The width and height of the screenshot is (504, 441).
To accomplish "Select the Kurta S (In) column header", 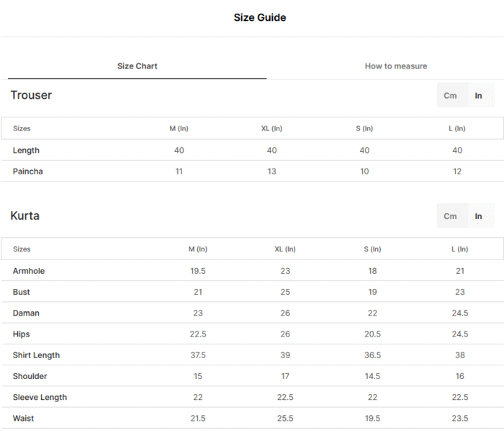I will [x=372, y=249].
